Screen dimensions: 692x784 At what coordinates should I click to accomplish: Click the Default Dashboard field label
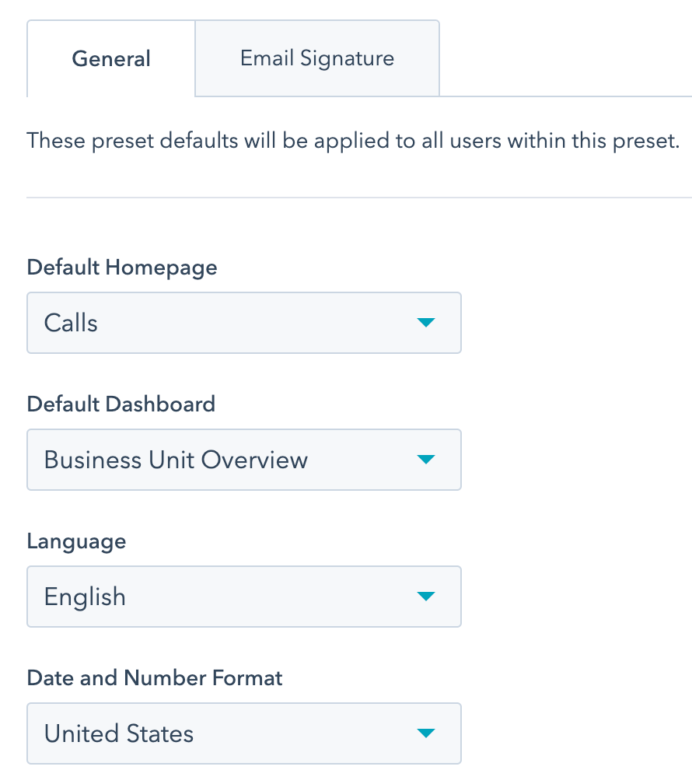121,404
